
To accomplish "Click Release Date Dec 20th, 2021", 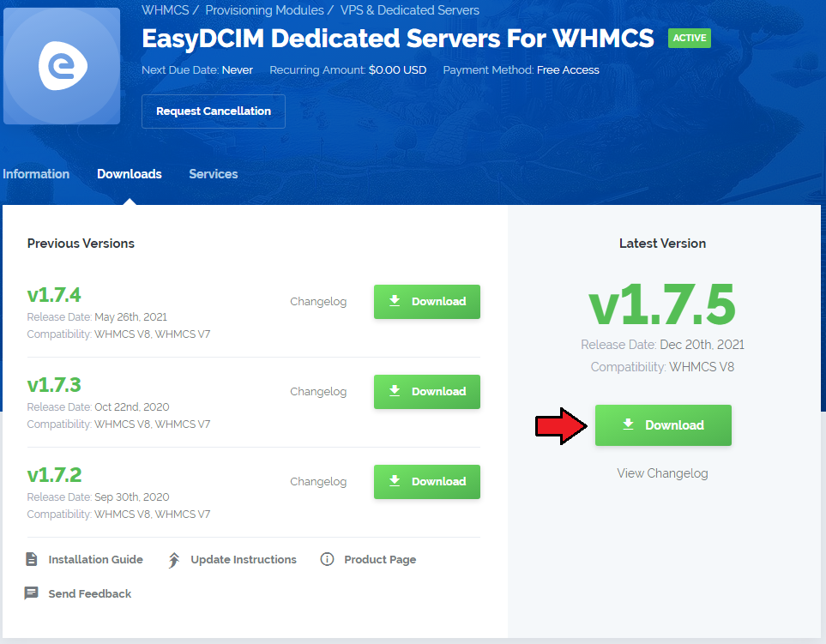I will point(662,345).
